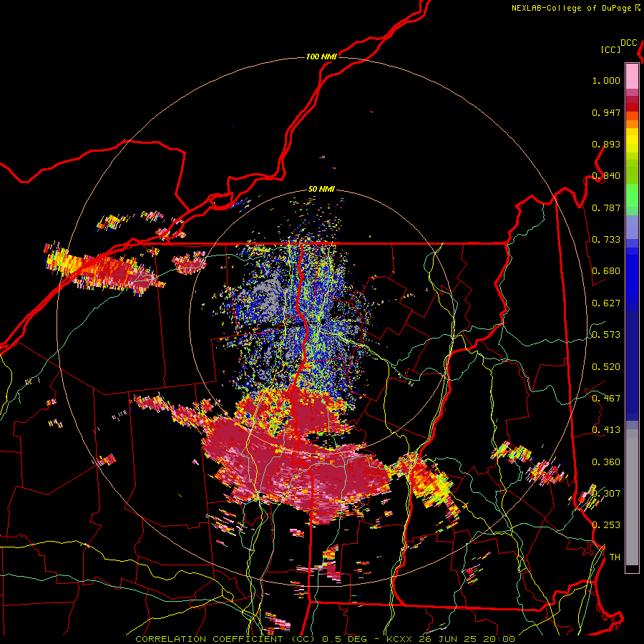The width and height of the screenshot is (644, 644).
Task: Select the 0.253 legend value
Action: [606, 525]
